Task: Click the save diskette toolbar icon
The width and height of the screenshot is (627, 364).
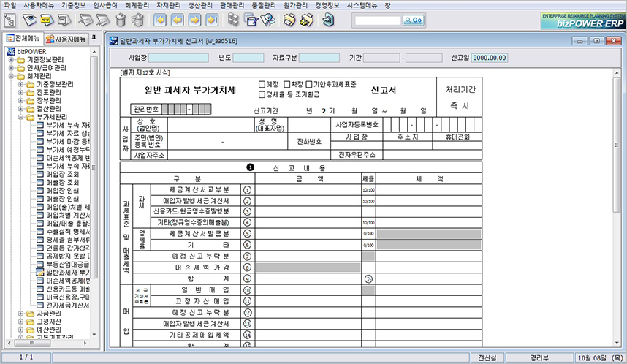Action: pos(64,20)
